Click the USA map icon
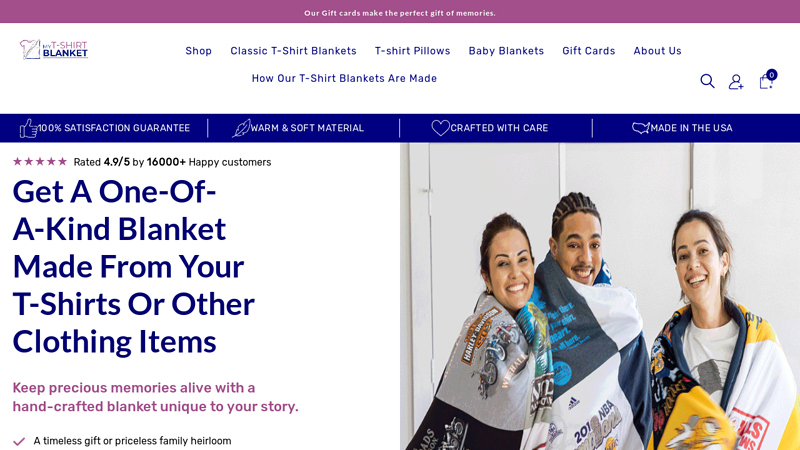800x450 pixels. 641,128
